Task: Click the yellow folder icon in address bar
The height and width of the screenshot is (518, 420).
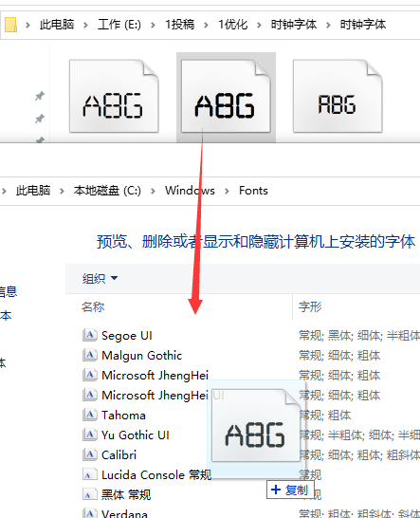Action: [x=10, y=25]
